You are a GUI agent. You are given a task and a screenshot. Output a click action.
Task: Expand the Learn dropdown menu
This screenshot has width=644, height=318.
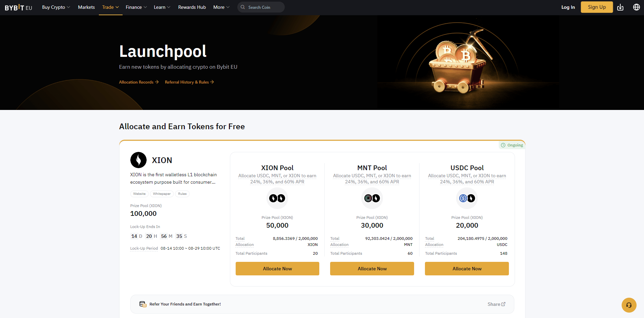coord(162,7)
